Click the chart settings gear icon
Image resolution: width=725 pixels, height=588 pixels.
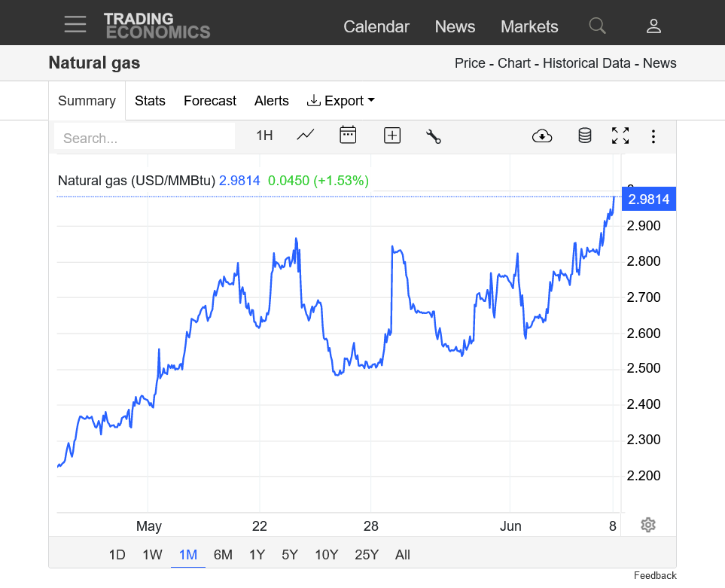pos(648,525)
